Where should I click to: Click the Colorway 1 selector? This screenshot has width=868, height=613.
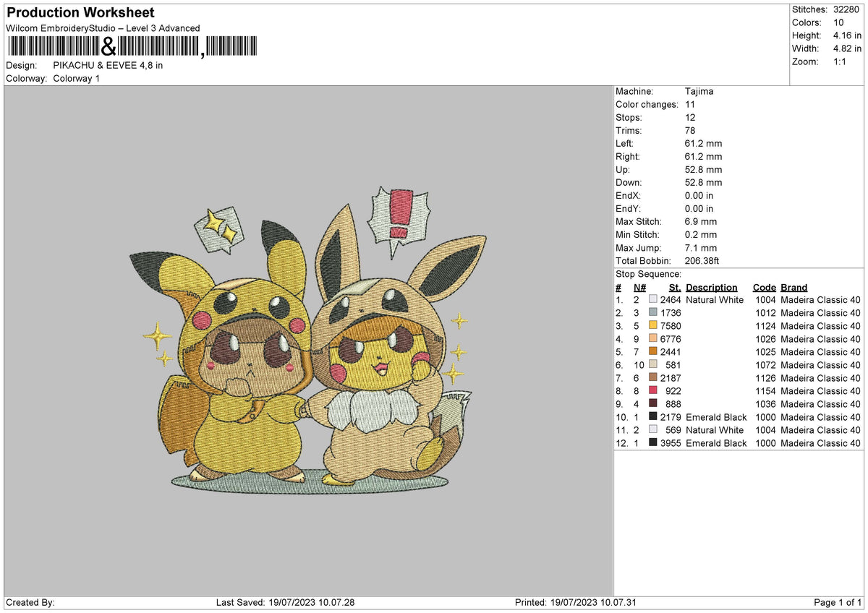coord(76,78)
